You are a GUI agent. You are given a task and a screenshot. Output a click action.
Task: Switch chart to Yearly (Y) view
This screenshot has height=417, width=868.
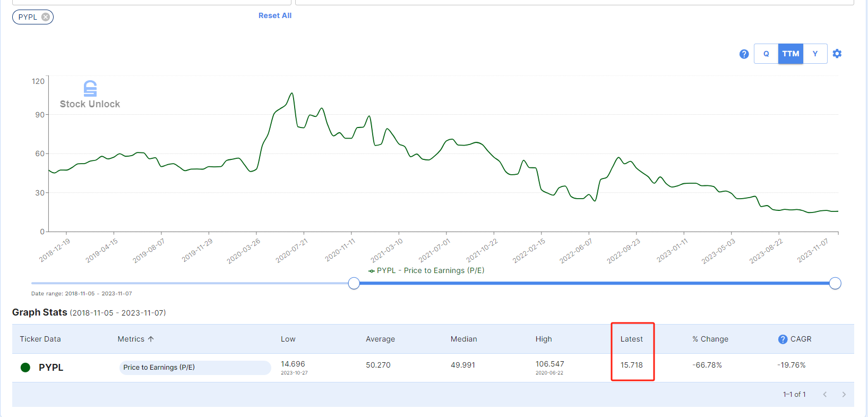(x=815, y=54)
